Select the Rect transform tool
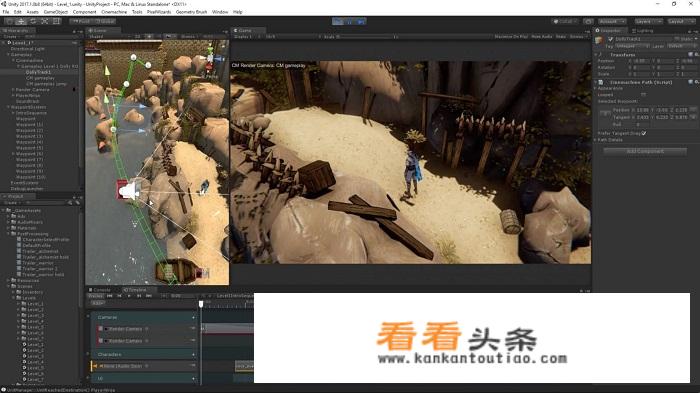The width and height of the screenshot is (700, 393). (56, 21)
